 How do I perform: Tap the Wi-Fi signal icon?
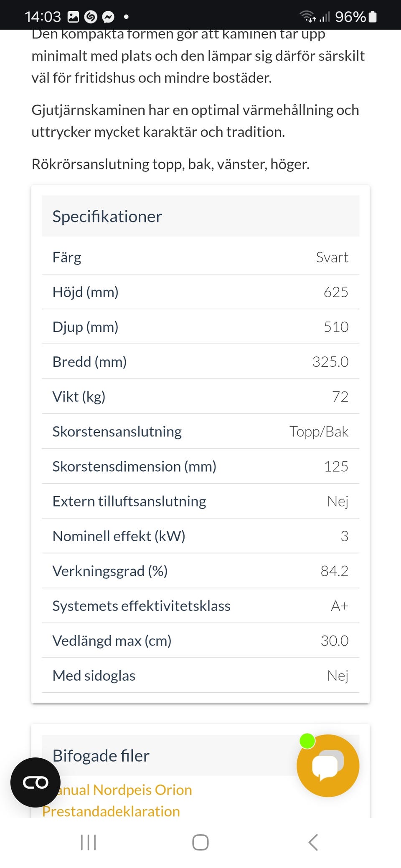click(307, 16)
